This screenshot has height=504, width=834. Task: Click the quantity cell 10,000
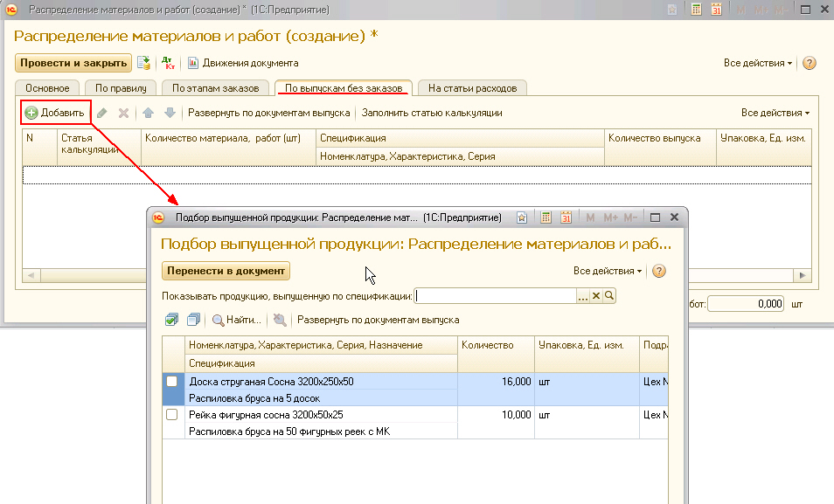pos(496,415)
